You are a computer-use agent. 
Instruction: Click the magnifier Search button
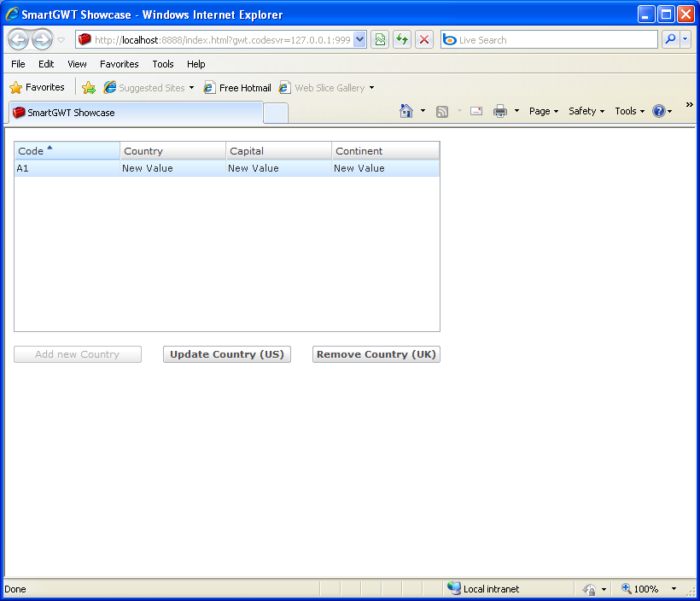click(x=670, y=40)
